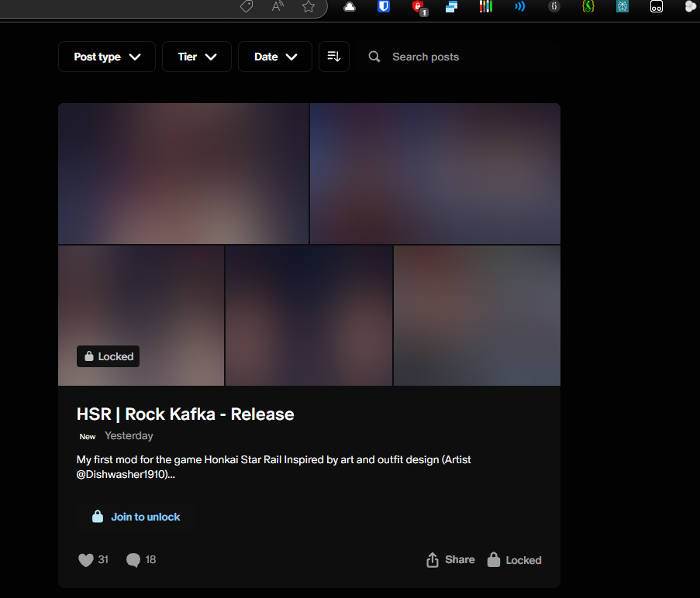Open the bottom-right blurred thumbnail

click(x=477, y=315)
